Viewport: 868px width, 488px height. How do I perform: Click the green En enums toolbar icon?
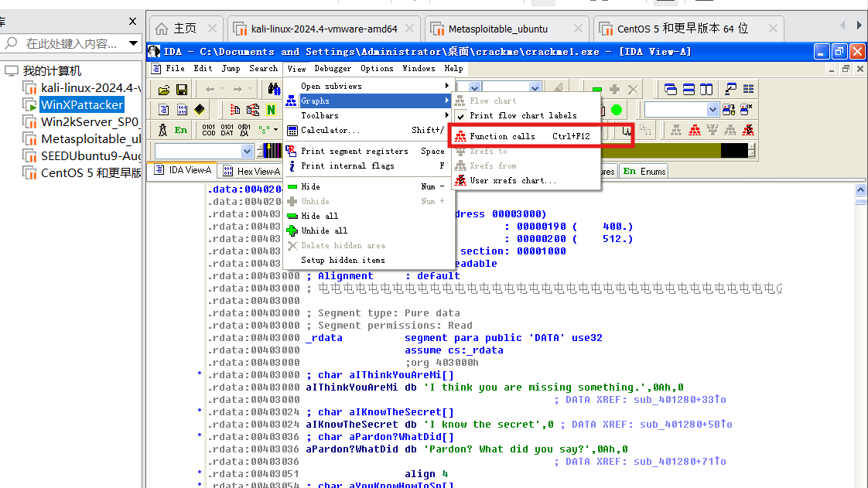[x=181, y=130]
